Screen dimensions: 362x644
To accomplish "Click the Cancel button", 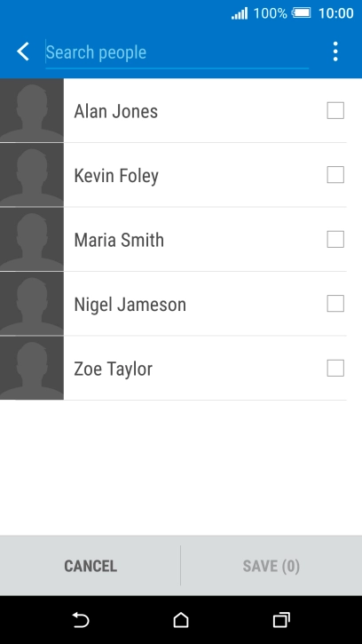I will 90,566.
